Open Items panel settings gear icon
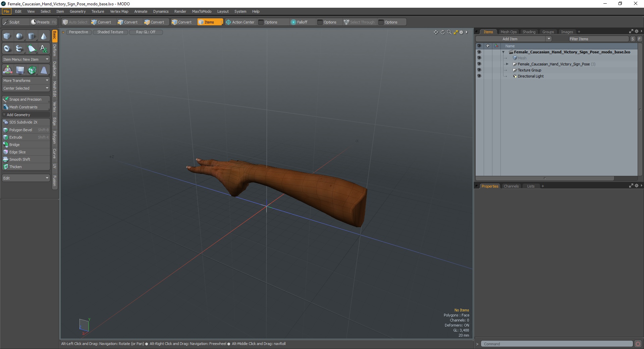Image resolution: width=644 pixels, height=349 pixels. click(637, 32)
